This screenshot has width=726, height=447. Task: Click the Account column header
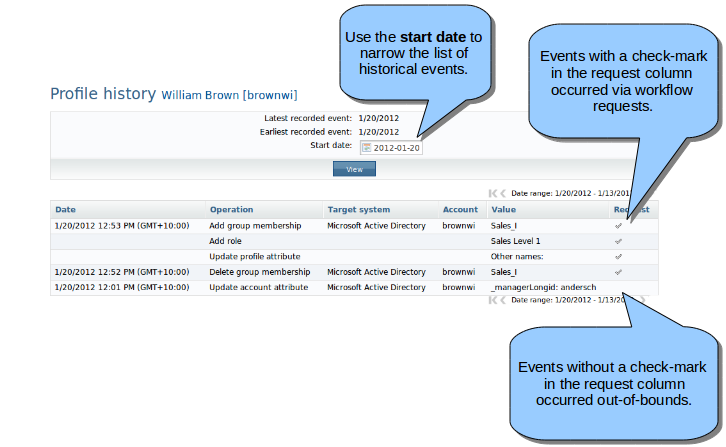(x=460, y=210)
